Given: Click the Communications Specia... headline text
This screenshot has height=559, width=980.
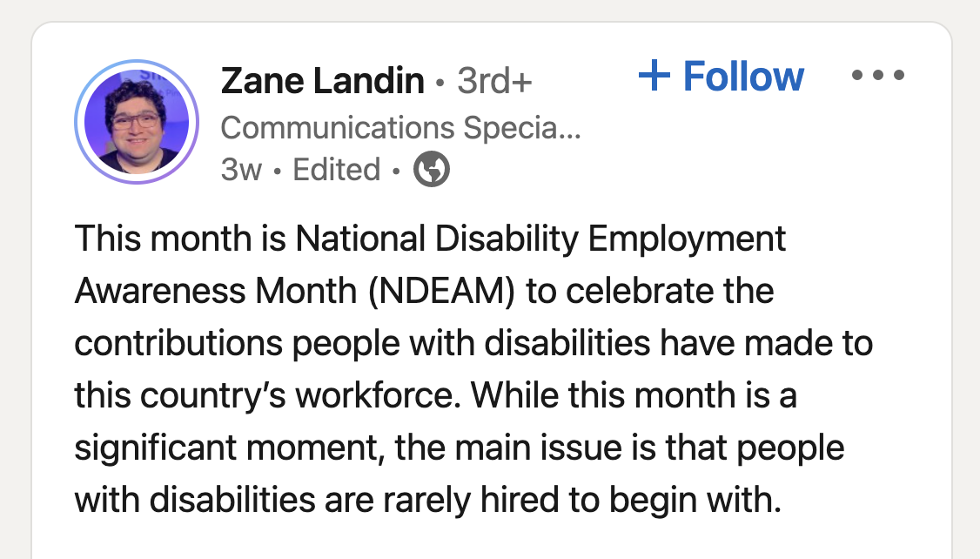Looking at the screenshot, I should pyautogui.click(x=400, y=127).
